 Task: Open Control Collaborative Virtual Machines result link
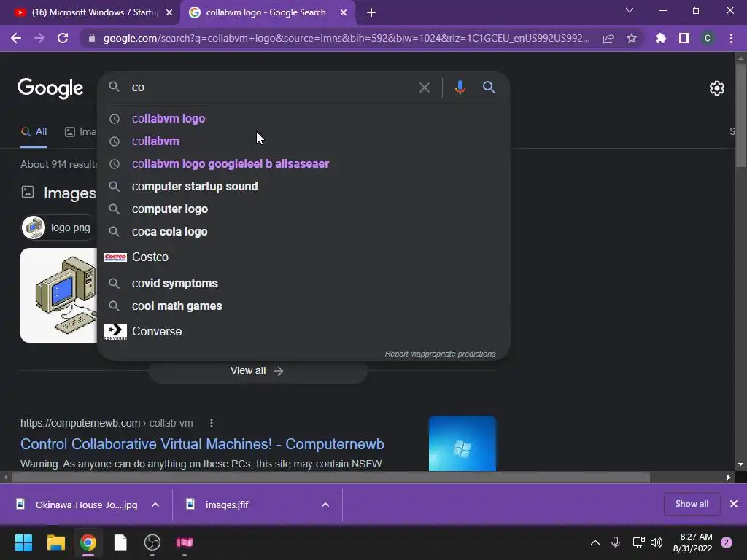pos(203,444)
